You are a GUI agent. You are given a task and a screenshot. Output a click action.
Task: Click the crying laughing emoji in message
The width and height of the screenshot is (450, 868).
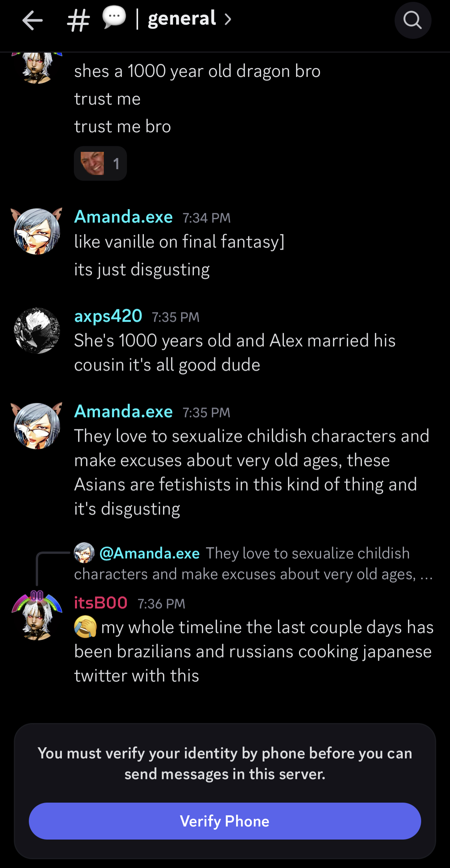tap(85, 627)
